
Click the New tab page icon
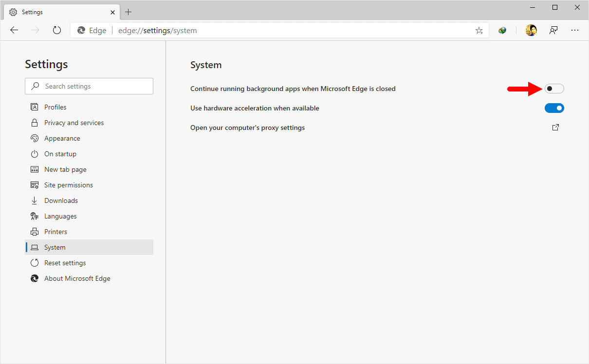coord(34,169)
